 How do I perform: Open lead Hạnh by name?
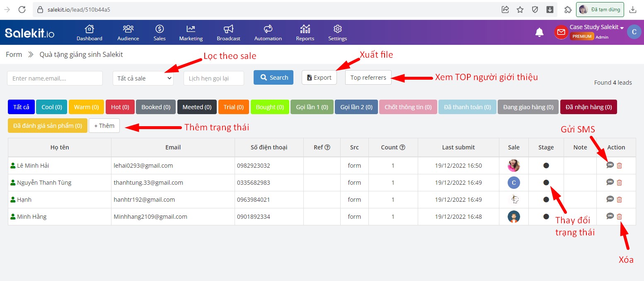[x=24, y=200]
